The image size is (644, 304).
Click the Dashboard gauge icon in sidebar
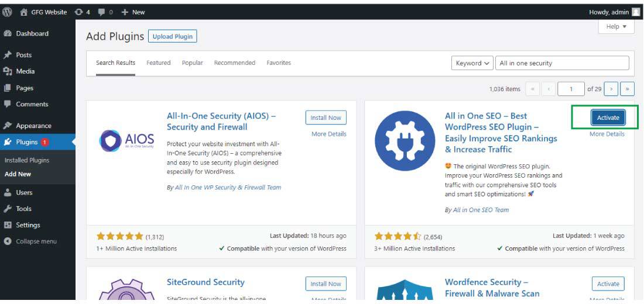[x=8, y=34]
